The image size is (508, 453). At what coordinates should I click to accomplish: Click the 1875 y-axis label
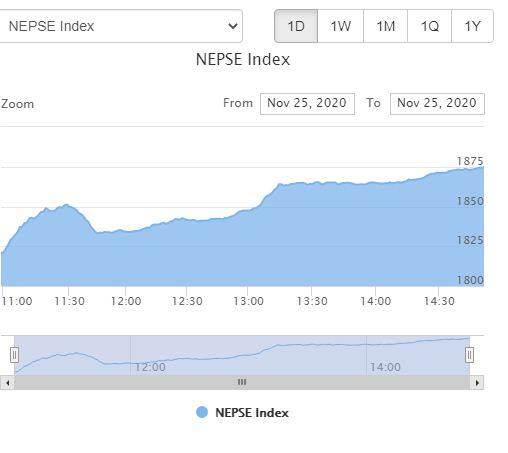[x=470, y=161]
